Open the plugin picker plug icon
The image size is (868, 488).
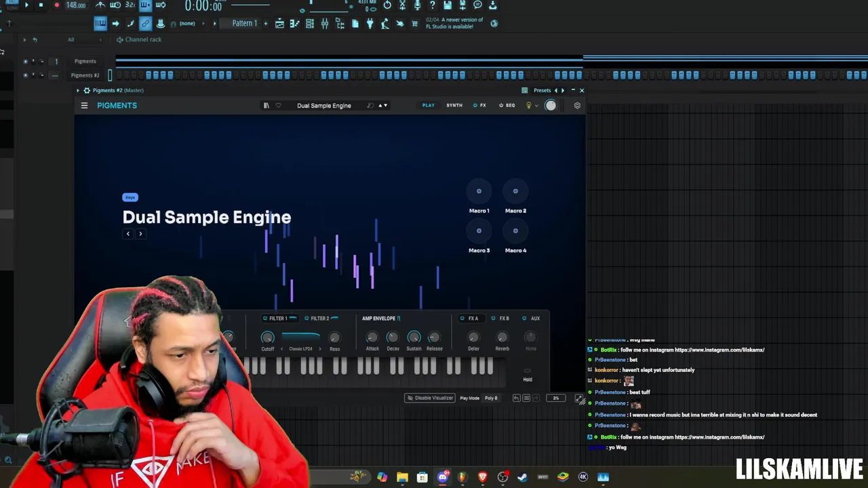370,24
